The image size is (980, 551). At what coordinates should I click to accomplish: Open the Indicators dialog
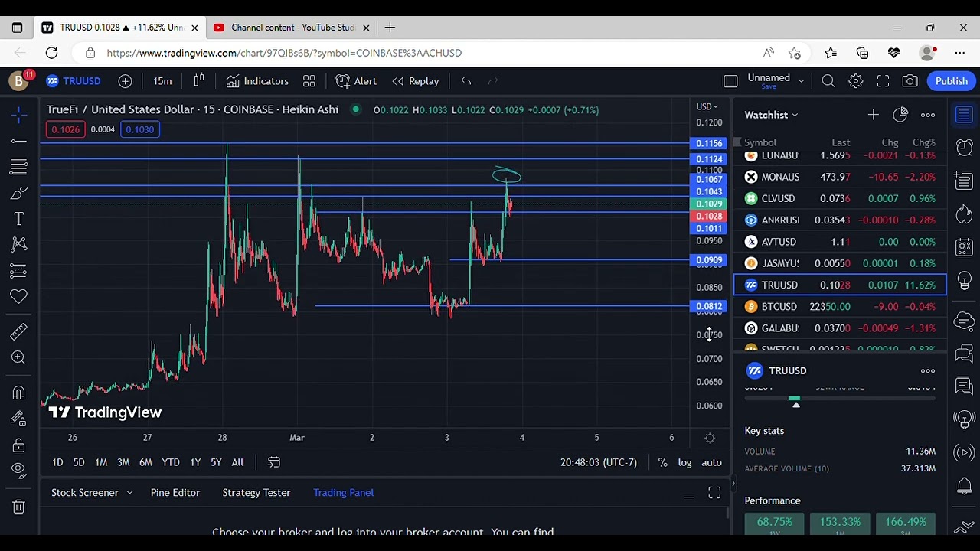coord(257,81)
